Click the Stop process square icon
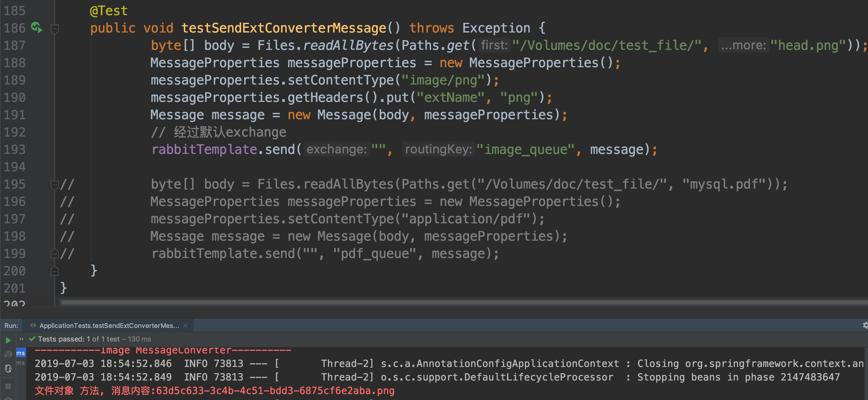The width and height of the screenshot is (868, 400). pyautogui.click(x=8, y=386)
